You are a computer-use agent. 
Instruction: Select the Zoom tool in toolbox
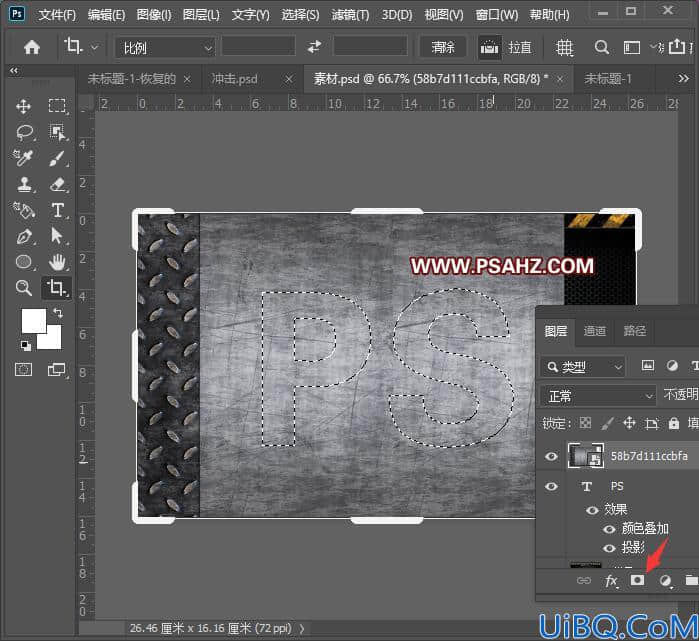point(24,288)
